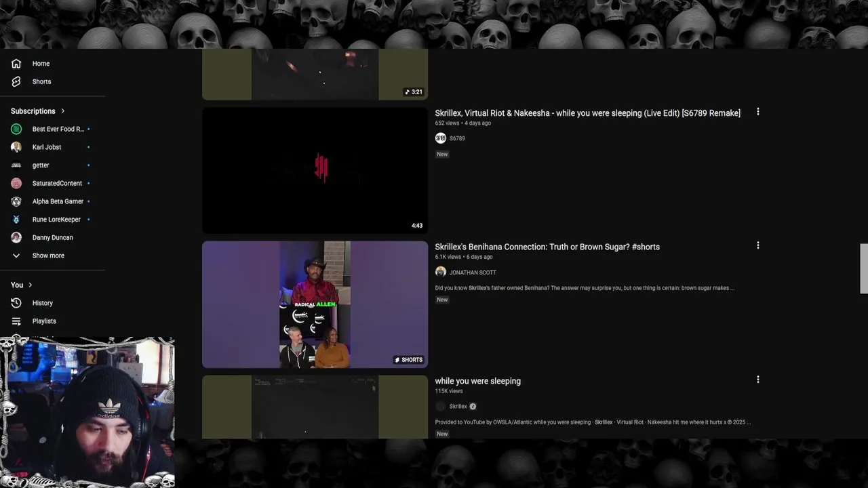Select Danny Duncan channel avatar
This screenshot has height=488, width=868.
16,237
